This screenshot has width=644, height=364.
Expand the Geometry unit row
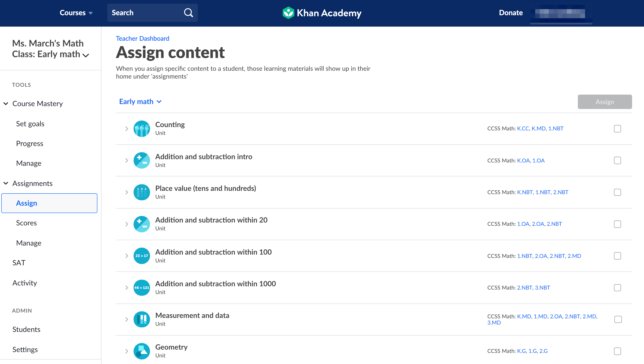[x=127, y=351]
